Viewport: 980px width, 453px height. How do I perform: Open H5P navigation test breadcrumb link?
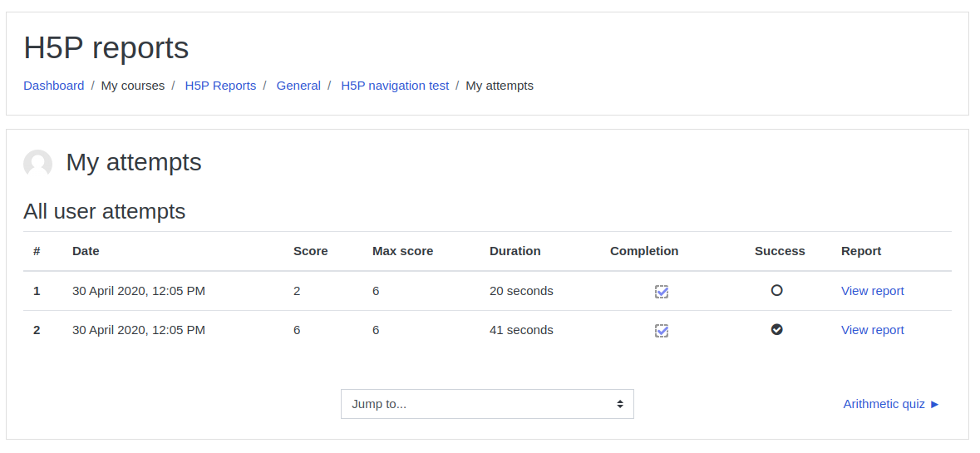tap(394, 86)
